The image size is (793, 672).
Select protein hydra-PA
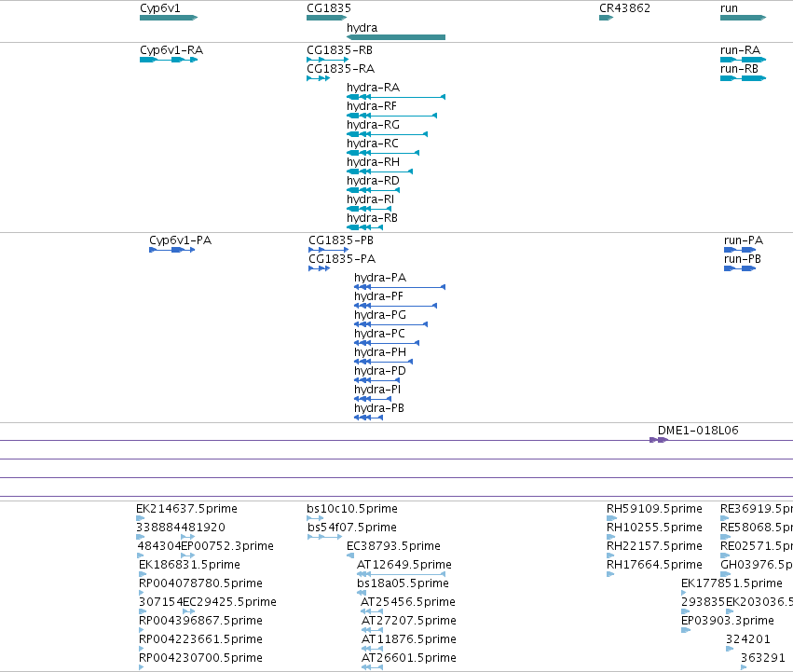400,287
